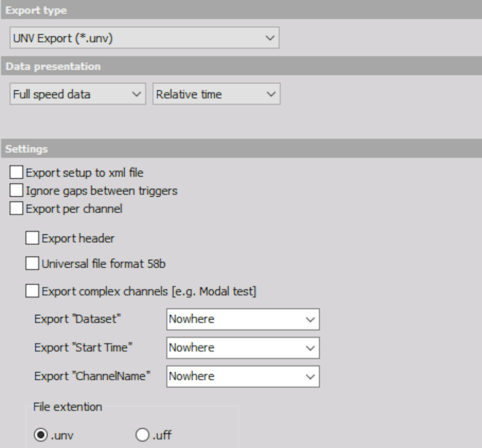Open the Full speed data dropdown

point(78,94)
